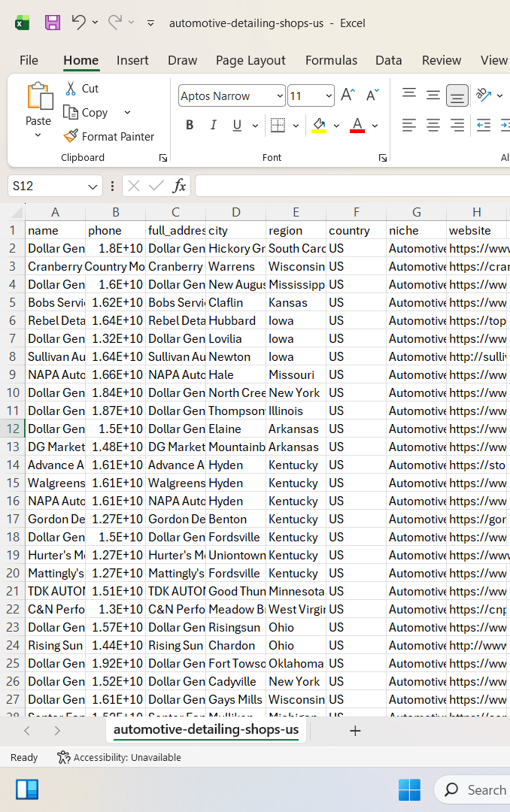Set Top Align vertical alignment
The height and width of the screenshot is (812, 510).
click(409, 94)
